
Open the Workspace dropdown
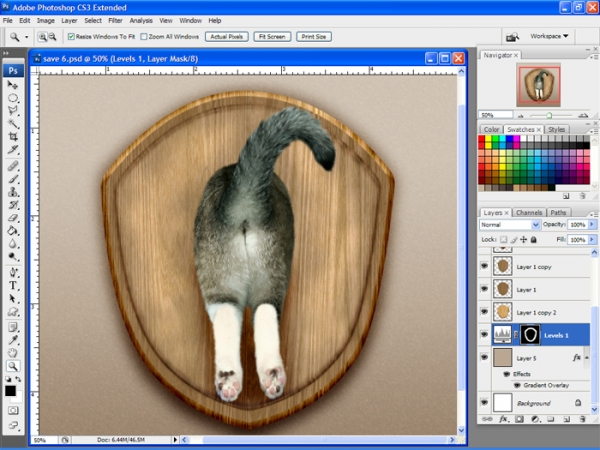(x=549, y=36)
